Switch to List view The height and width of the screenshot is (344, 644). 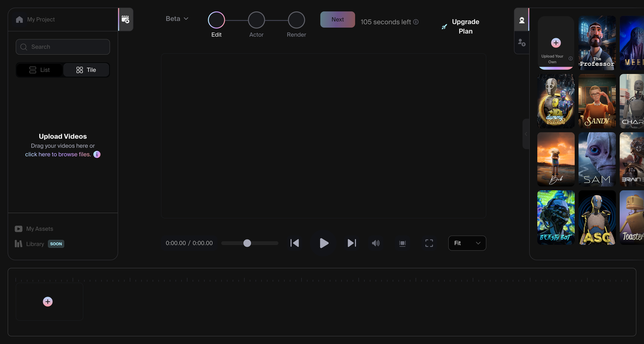40,70
